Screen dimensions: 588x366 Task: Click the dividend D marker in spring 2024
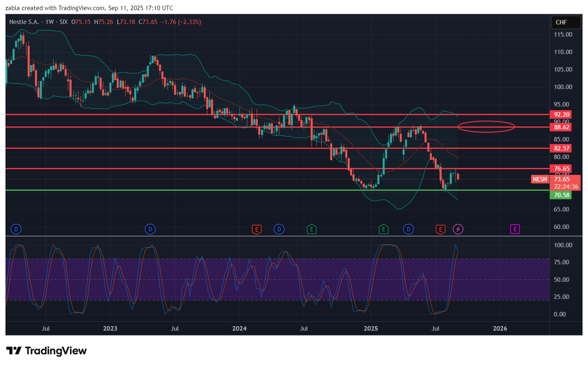[x=279, y=229]
